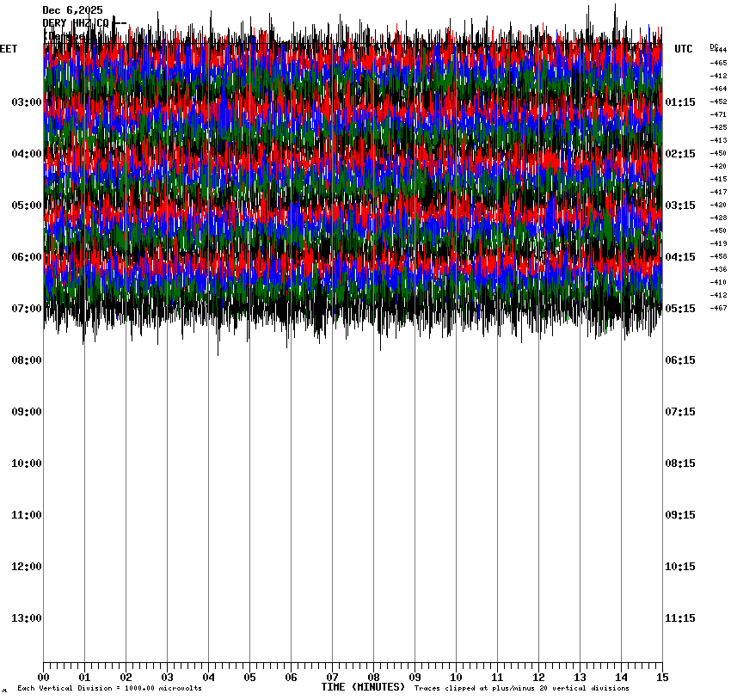This screenshot has width=731, height=700.
Task: Click the UTC timezone label
Action: 683,49
